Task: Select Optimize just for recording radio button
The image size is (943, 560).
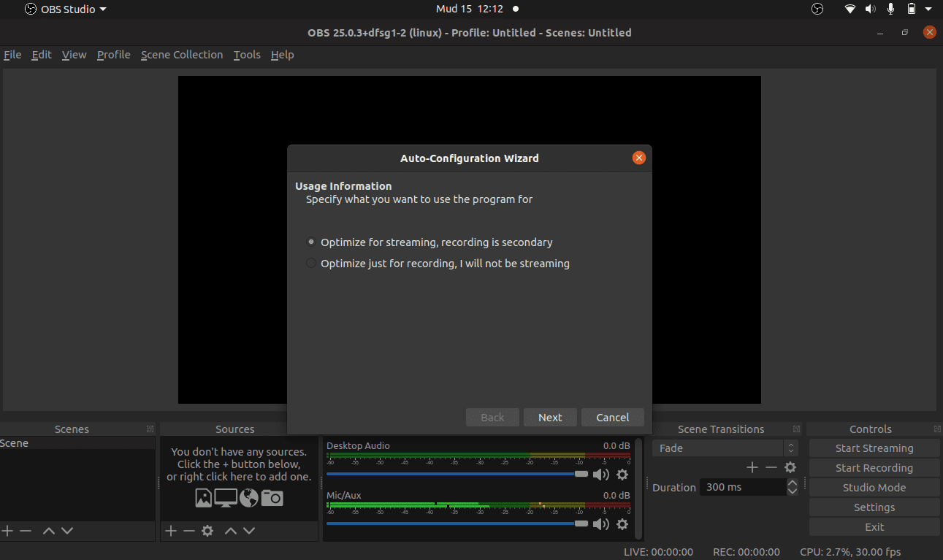Action: [x=312, y=263]
